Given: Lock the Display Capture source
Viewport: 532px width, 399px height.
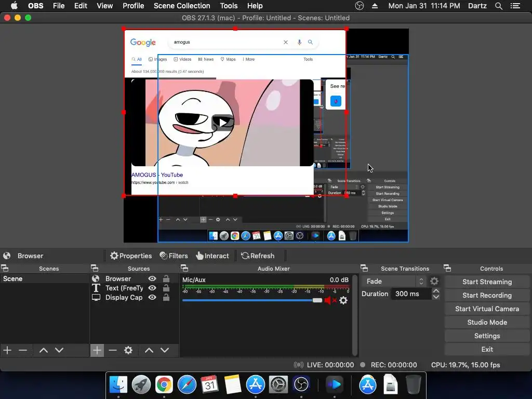Looking at the screenshot, I should click(166, 298).
